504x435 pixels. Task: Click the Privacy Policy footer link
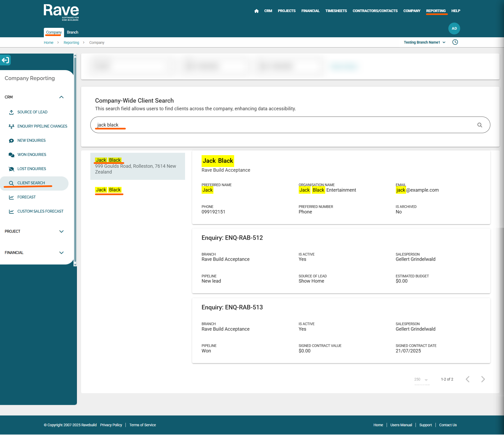coord(111,425)
